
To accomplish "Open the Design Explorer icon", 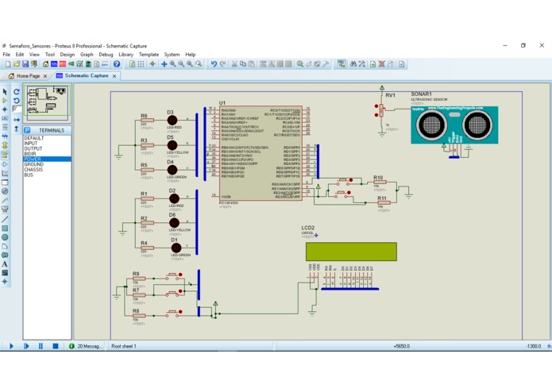I will pyautogui.click(x=88, y=64).
